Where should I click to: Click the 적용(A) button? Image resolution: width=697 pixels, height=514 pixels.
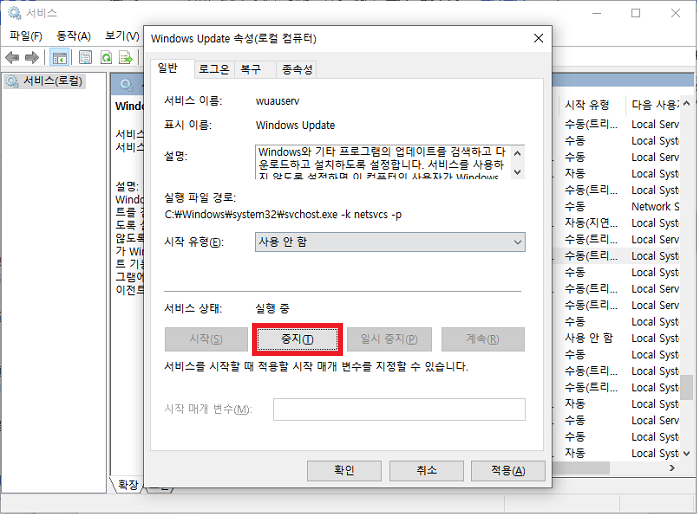[508, 470]
